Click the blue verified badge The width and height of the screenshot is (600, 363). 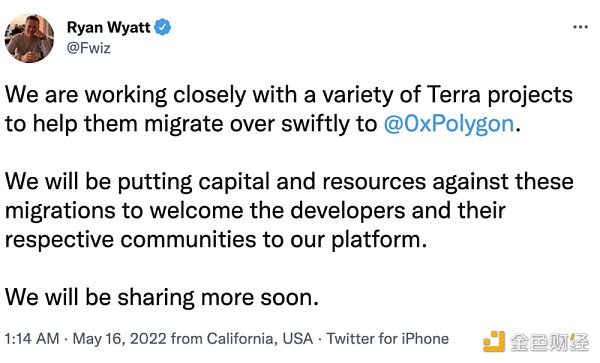click(163, 27)
